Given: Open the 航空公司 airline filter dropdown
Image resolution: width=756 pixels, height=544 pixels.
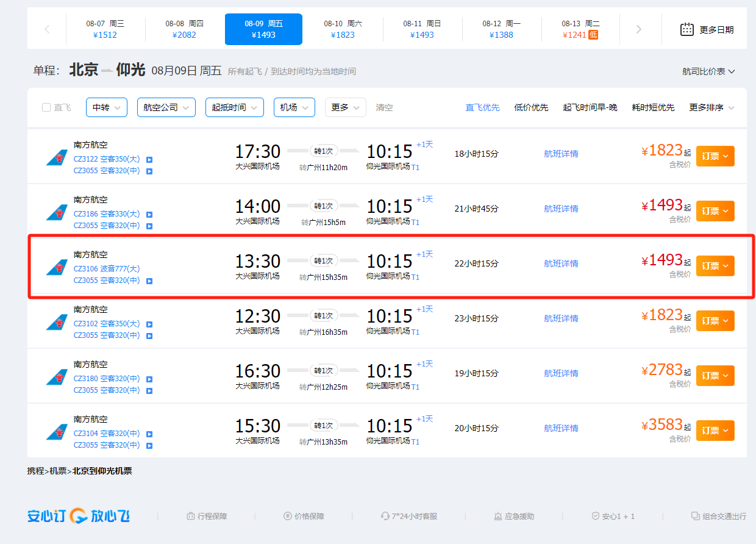Looking at the screenshot, I should pyautogui.click(x=166, y=107).
